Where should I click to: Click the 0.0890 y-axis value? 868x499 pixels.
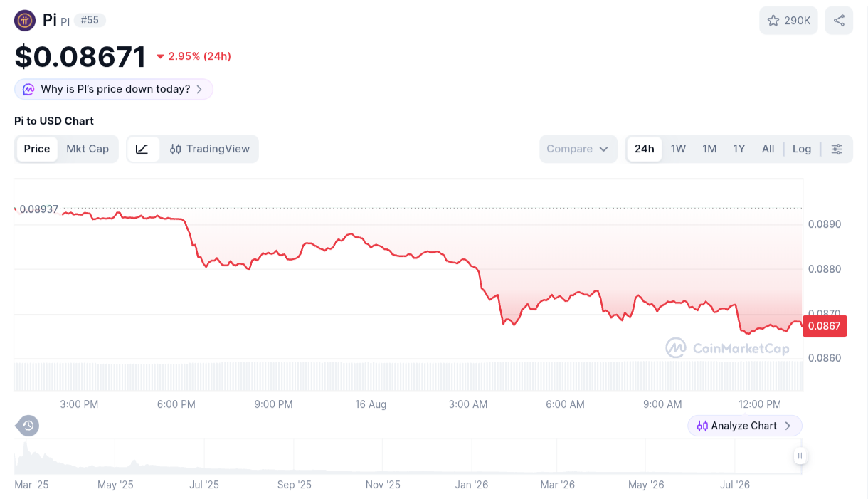click(825, 224)
